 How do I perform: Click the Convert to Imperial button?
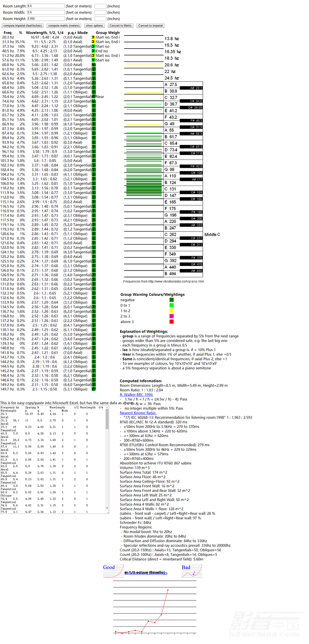(151, 25)
